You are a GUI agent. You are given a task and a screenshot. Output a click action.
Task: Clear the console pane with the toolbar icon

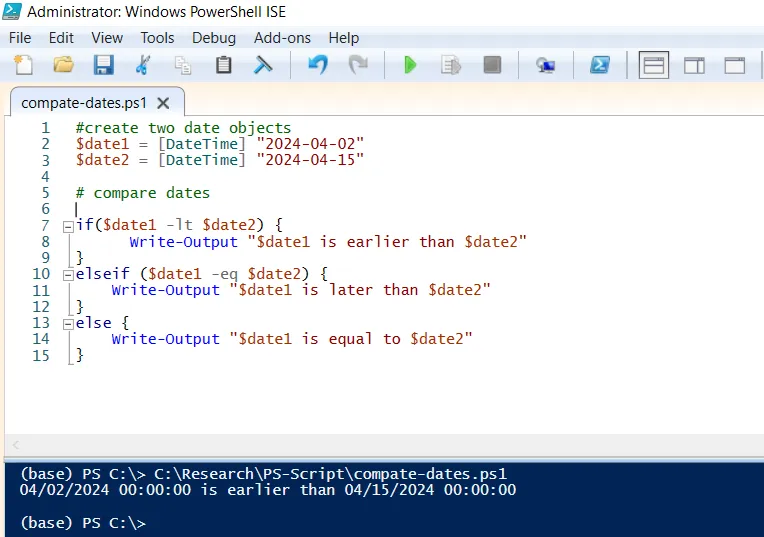(263, 66)
